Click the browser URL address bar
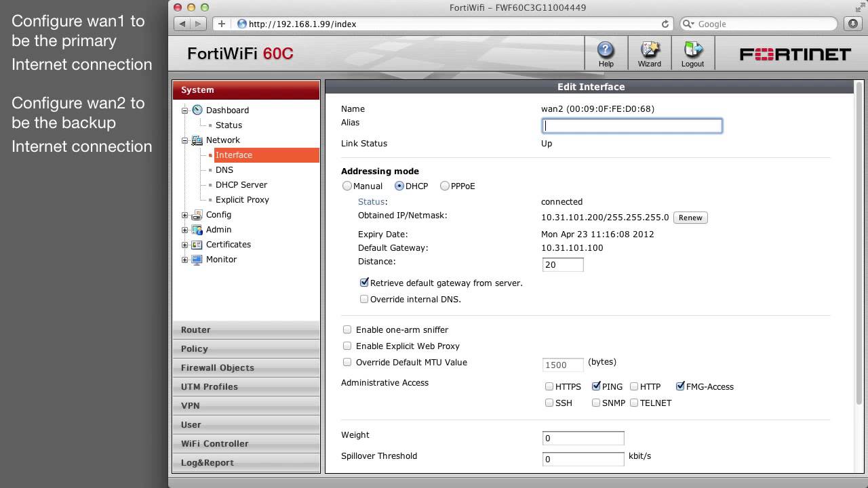Viewport: 868px width, 488px height. pos(454,24)
